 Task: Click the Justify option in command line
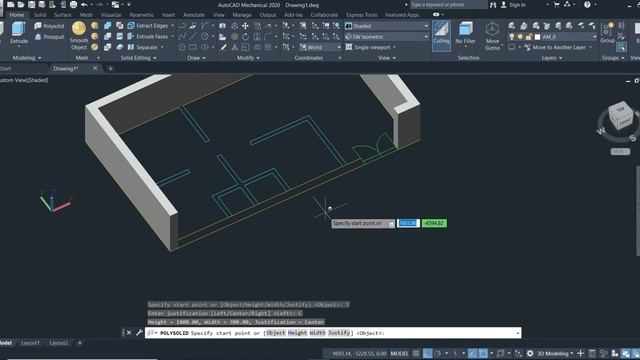[339, 333]
